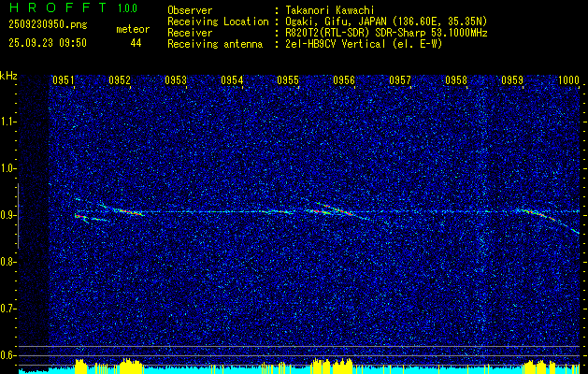Click the meteor count 44

[136, 43]
